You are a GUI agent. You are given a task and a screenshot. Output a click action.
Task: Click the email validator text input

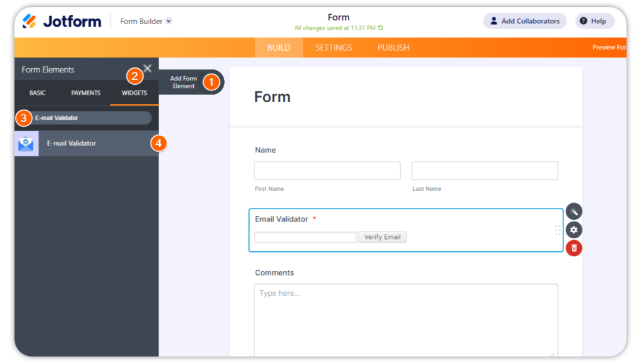click(305, 237)
